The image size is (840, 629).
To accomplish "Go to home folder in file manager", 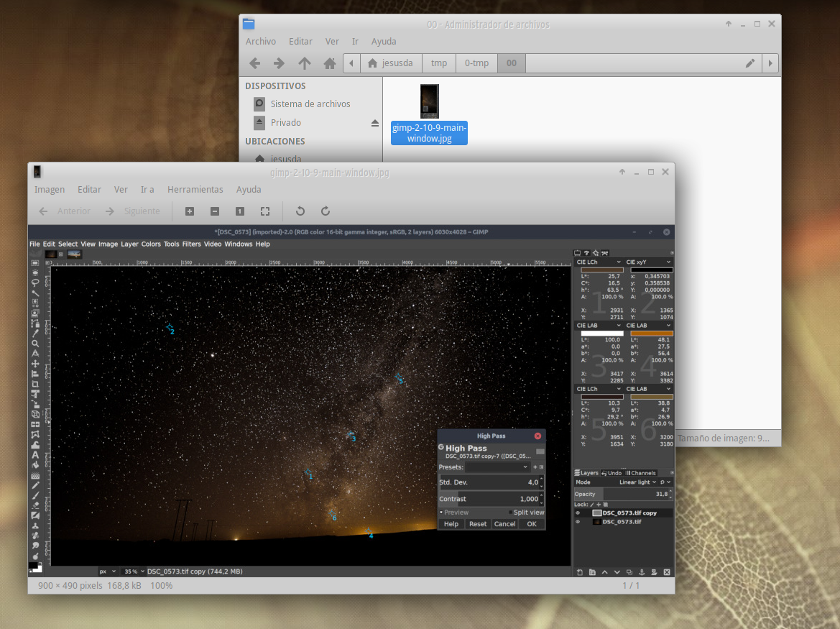I will click(330, 63).
